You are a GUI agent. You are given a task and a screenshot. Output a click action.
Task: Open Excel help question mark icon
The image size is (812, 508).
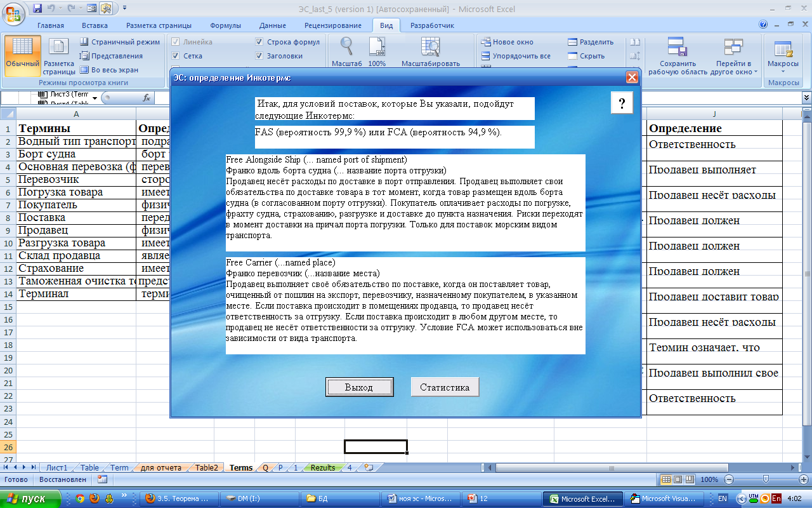coord(763,25)
